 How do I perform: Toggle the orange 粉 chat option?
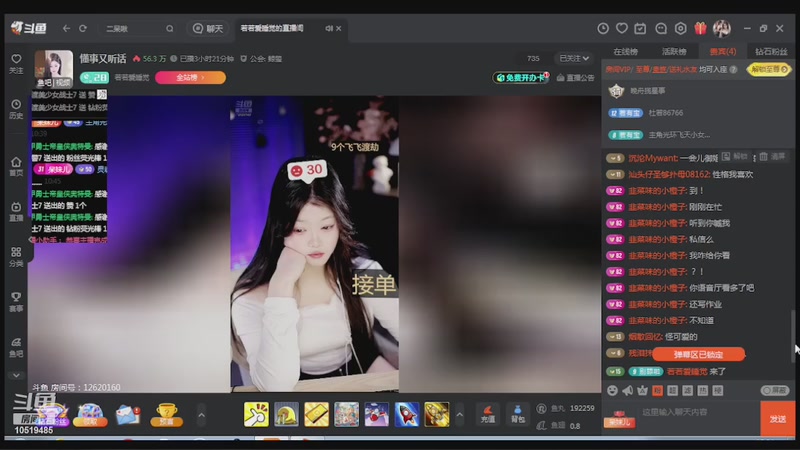point(657,390)
